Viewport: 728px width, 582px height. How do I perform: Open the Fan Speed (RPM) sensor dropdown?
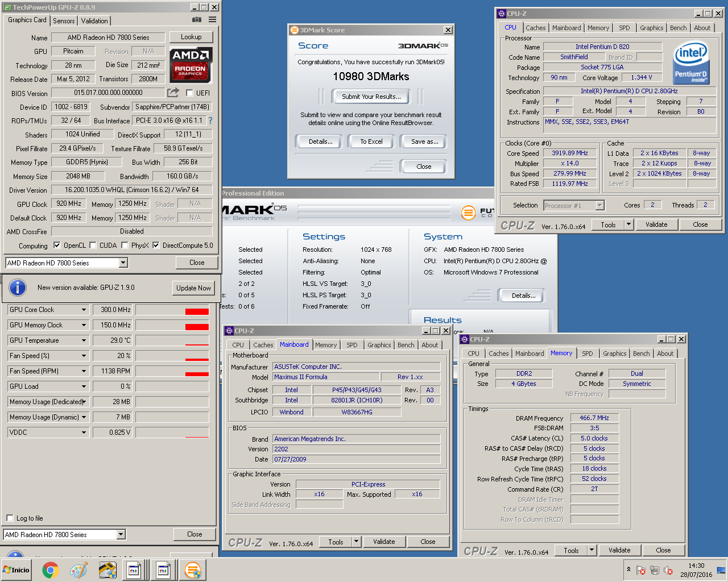pyautogui.click(x=84, y=371)
